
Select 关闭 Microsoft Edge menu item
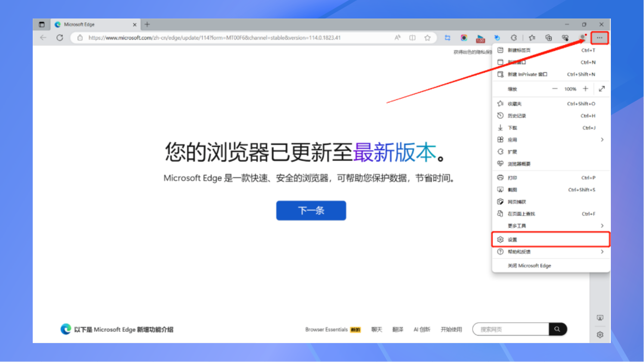[x=551, y=266]
